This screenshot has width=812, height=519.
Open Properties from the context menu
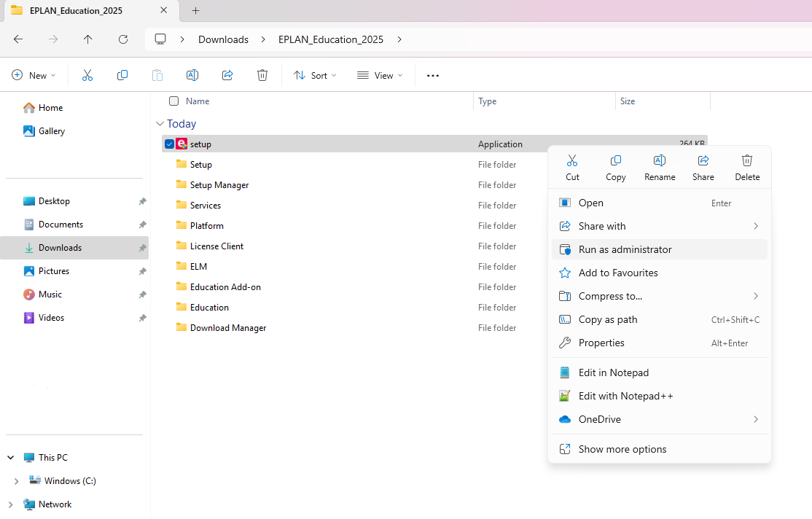tap(601, 343)
